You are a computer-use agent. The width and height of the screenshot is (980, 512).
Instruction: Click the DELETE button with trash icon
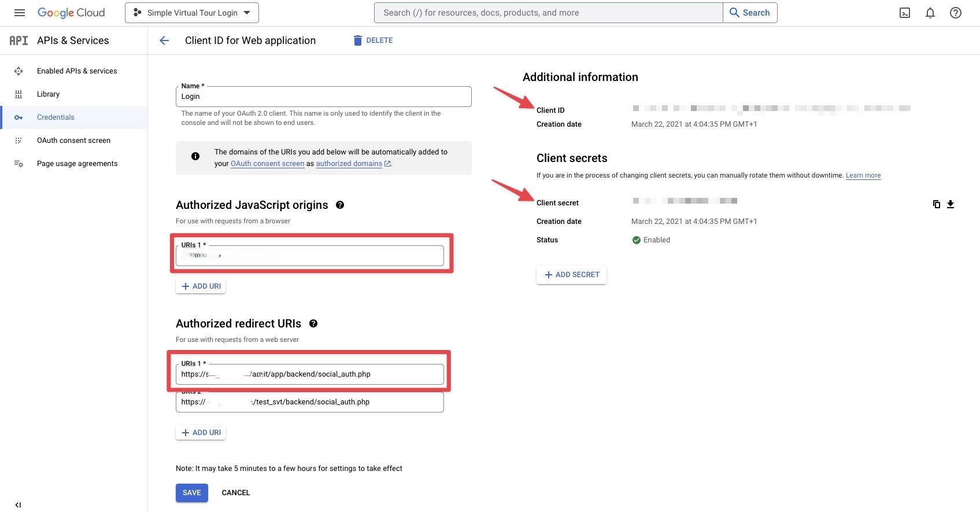click(373, 40)
